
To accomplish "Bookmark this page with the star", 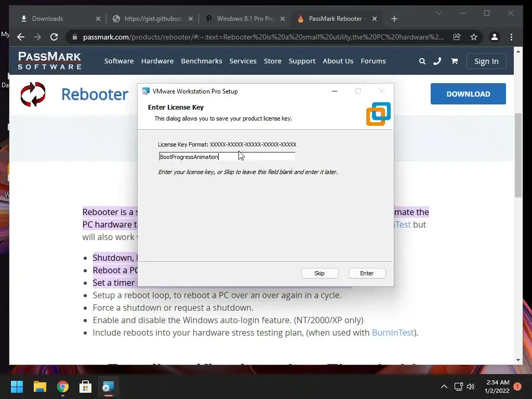I will (474, 37).
